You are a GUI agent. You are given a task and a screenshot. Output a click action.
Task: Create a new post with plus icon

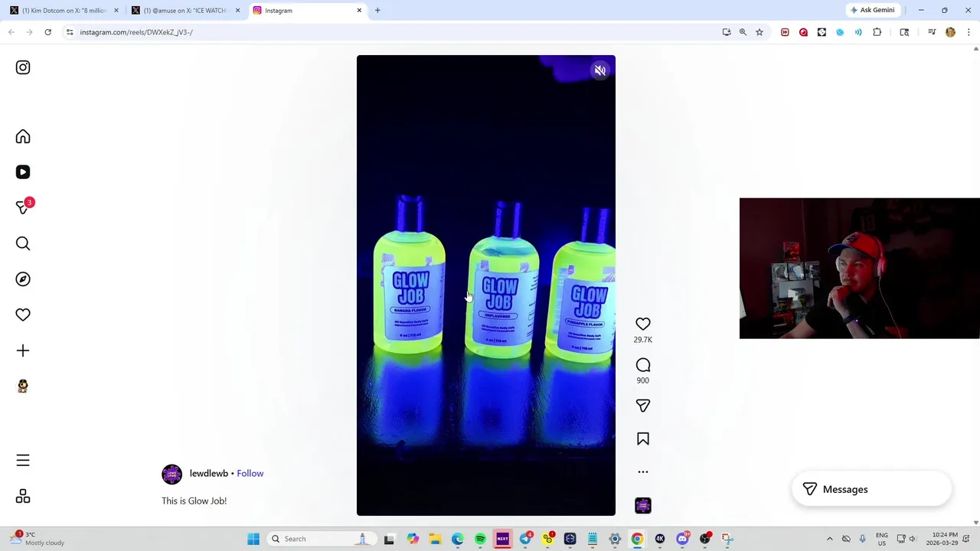click(23, 350)
